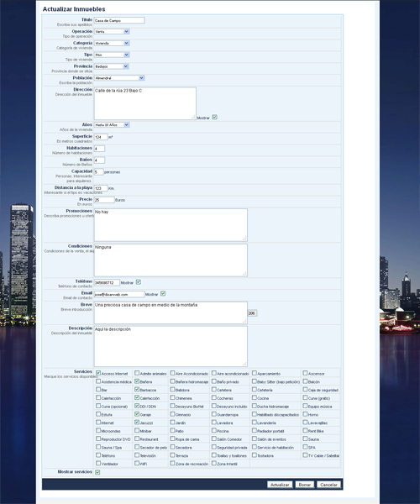Check the Terraza checkbox

click(x=172, y=455)
